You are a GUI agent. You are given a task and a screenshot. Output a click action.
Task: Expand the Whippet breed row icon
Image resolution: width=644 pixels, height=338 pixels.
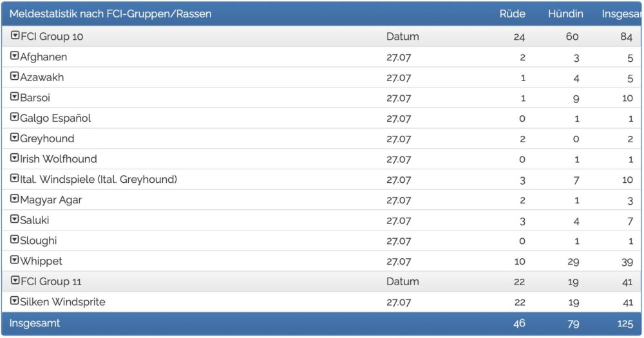(14, 260)
